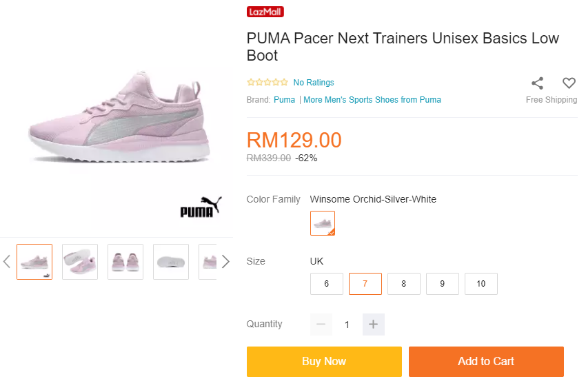
Task: Open the Puma brand link
Action: click(x=284, y=100)
